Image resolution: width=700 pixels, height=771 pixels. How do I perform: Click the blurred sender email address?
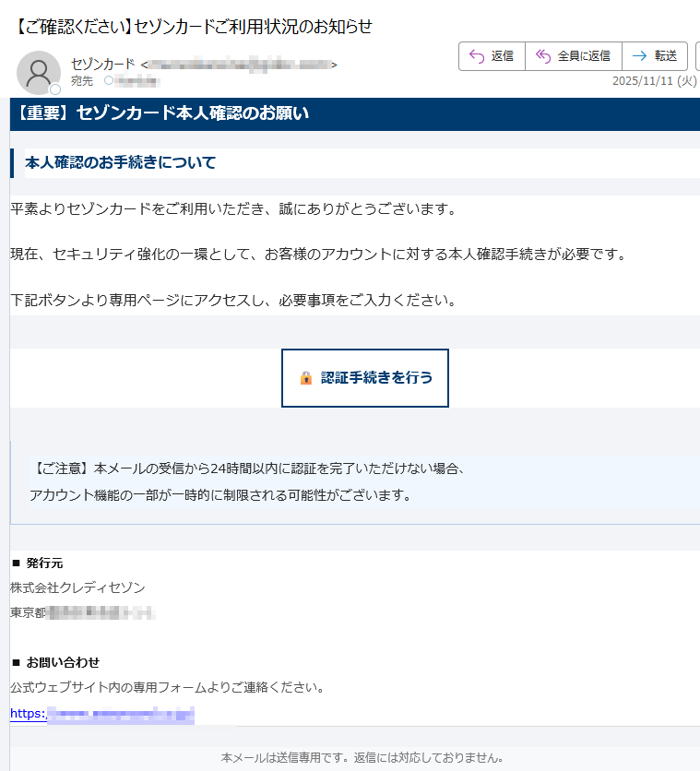click(239, 65)
